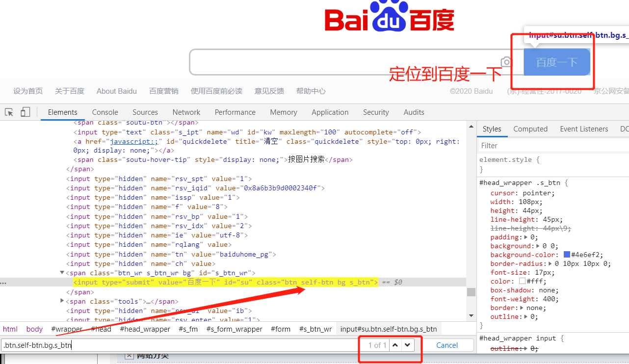Click the 百度一下 search button
The image size is (629, 364).
pyautogui.click(x=557, y=62)
